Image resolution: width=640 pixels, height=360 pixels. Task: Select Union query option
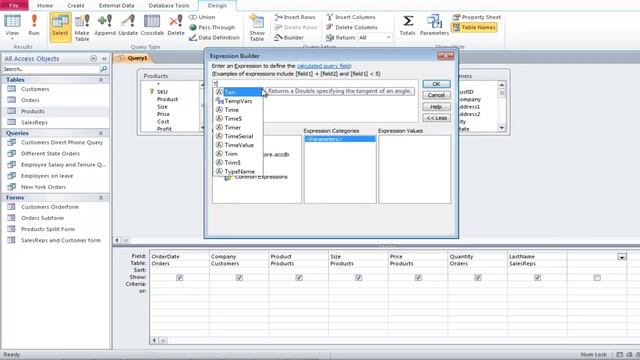tap(202, 17)
